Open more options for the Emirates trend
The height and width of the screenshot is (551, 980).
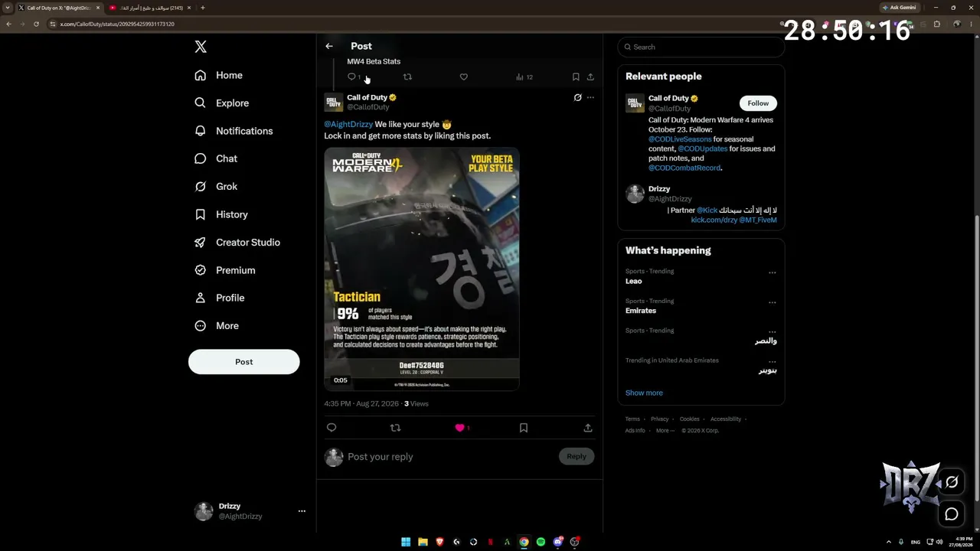coord(772,302)
